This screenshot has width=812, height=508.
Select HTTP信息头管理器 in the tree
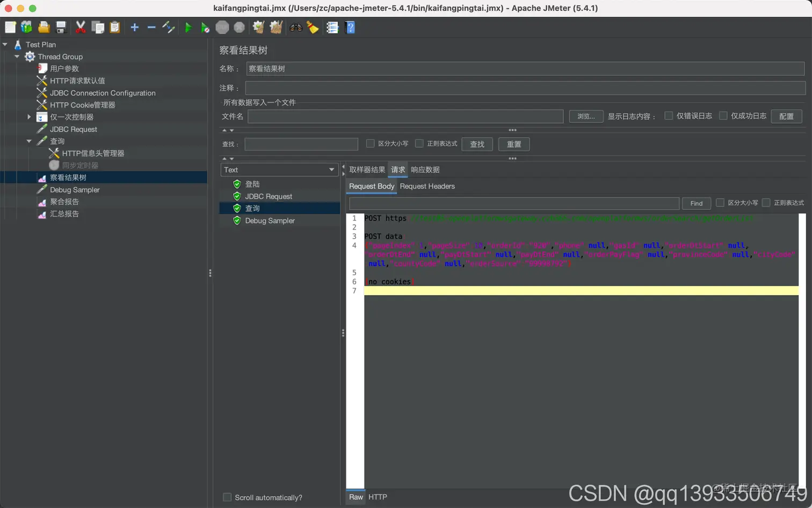tap(93, 153)
